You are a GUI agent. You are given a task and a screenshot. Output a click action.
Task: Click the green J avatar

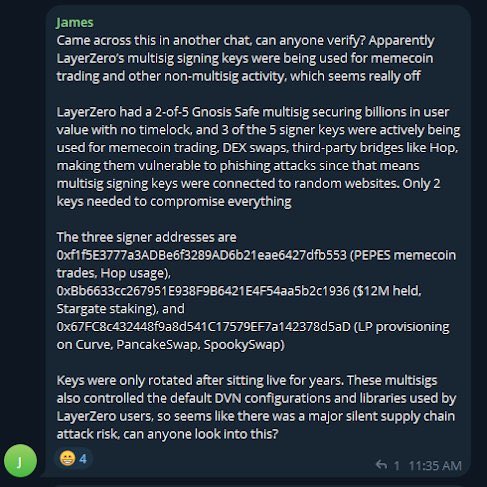(x=20, y=461)
